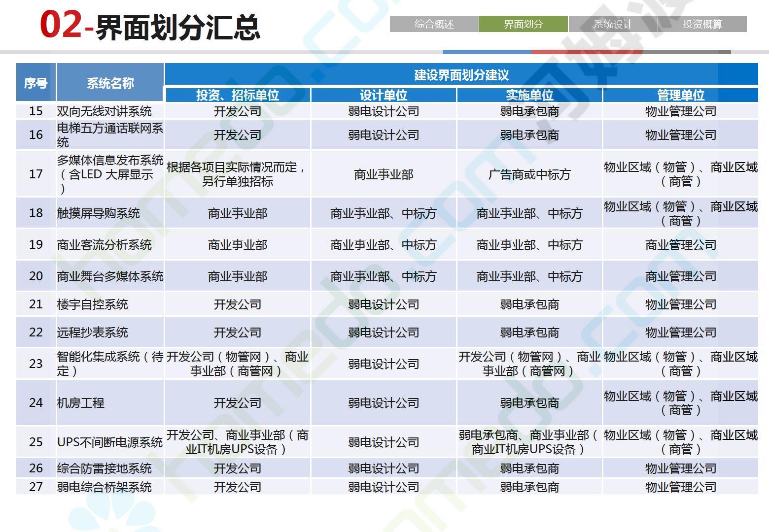
Task: Click 商业事业部、中标方 design cell in row 19
Action: tap(384, 245)
